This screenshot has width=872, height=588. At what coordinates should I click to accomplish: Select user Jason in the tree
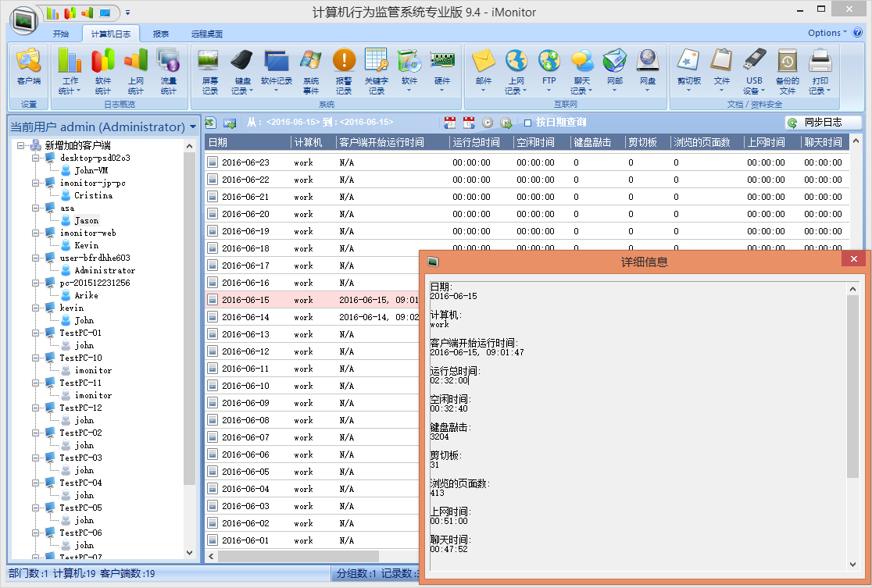(86, 220)
